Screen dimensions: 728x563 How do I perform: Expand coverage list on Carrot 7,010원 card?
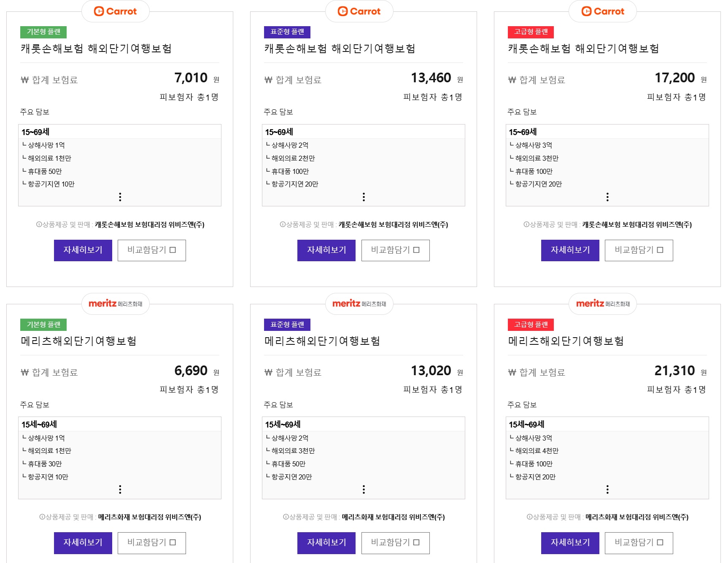coord(120,197)
